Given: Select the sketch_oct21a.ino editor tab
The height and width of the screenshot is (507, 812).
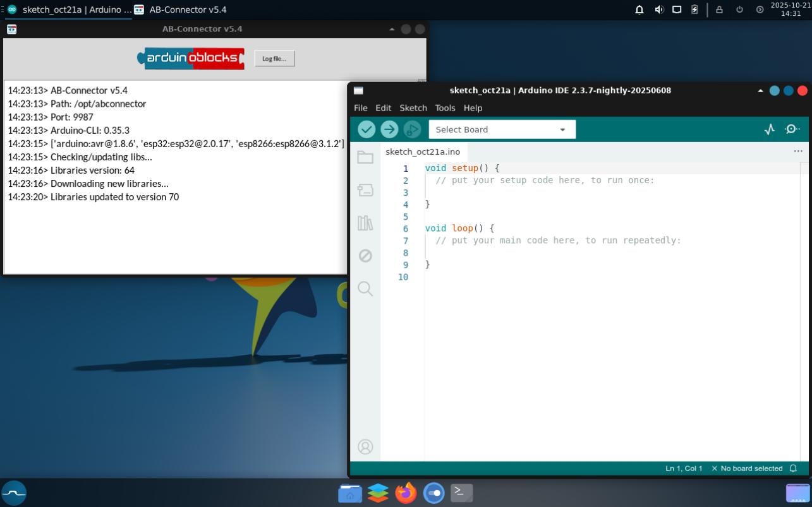Looking at the screenshot, I should 423,152.
